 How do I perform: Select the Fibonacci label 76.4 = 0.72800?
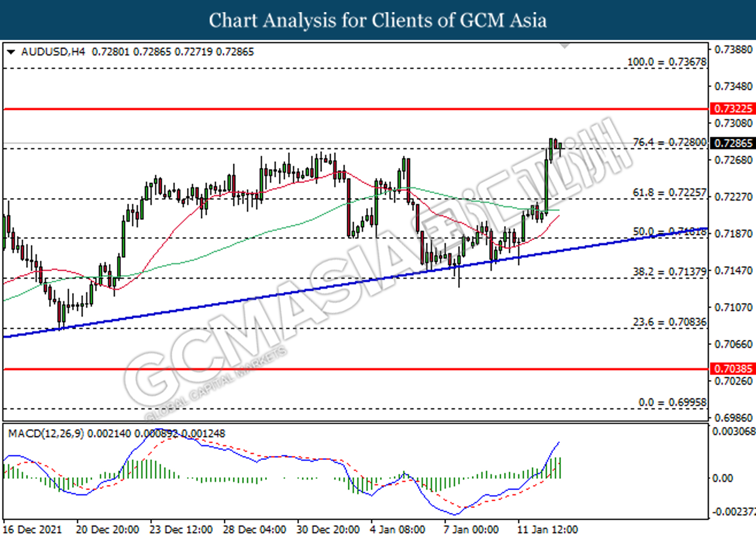tap(669, 142)
